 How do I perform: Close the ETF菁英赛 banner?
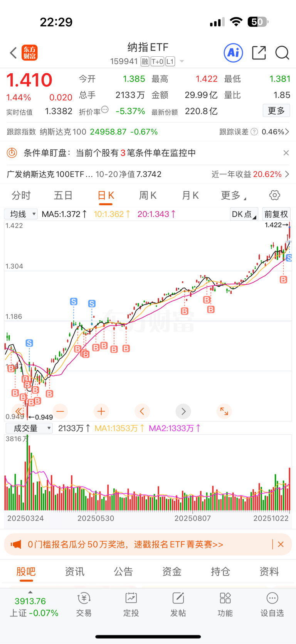(x=281, y=544)
